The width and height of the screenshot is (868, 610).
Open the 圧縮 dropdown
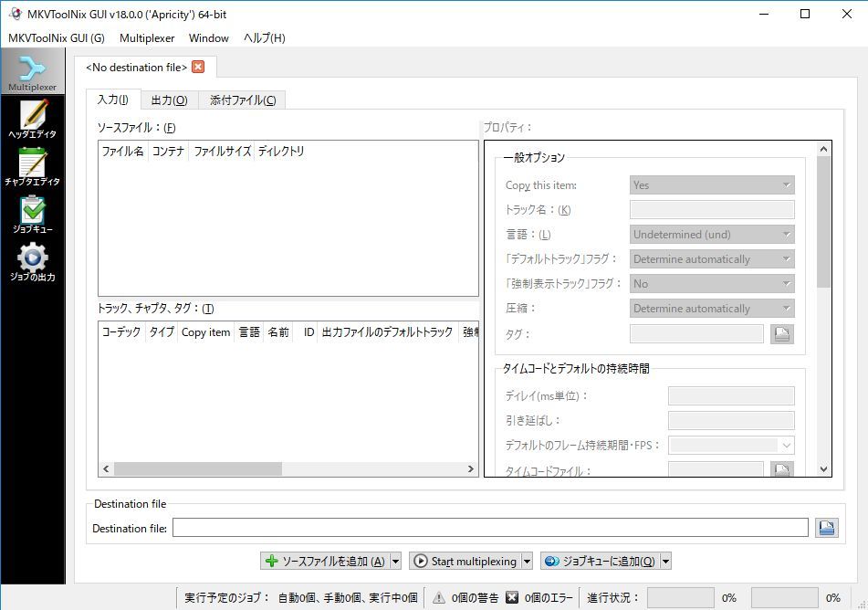712,308
